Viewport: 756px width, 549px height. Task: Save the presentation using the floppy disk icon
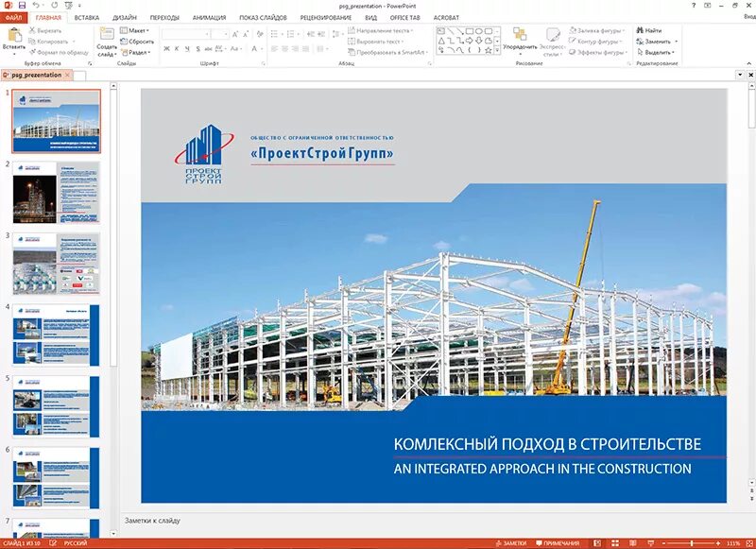coord(22,6)
